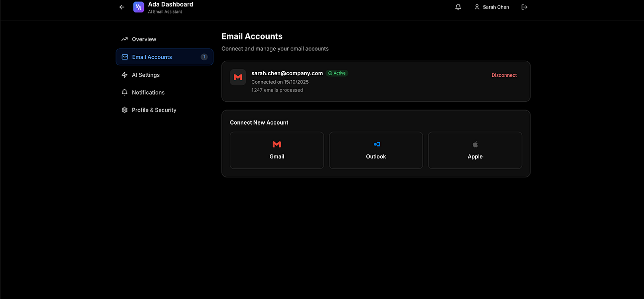Open the notifications bell in header
The height and width of the screenshot is (299, 644).
[458, 7]
